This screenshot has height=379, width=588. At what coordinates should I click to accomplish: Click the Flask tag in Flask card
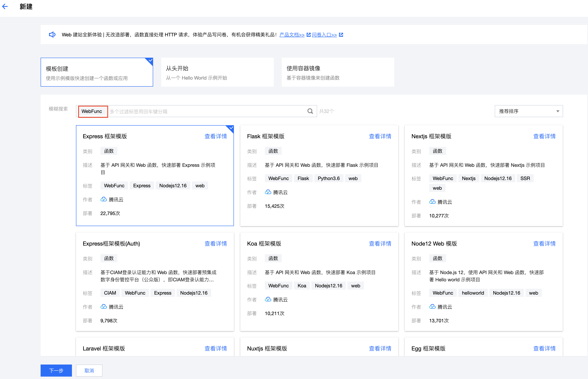(303, 178)
